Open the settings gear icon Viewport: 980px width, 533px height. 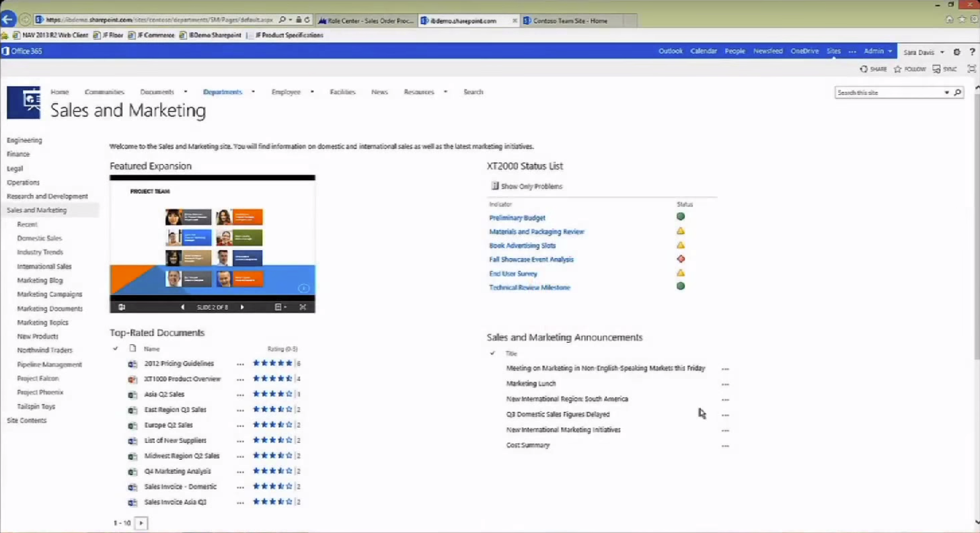[x=957, y=52]
